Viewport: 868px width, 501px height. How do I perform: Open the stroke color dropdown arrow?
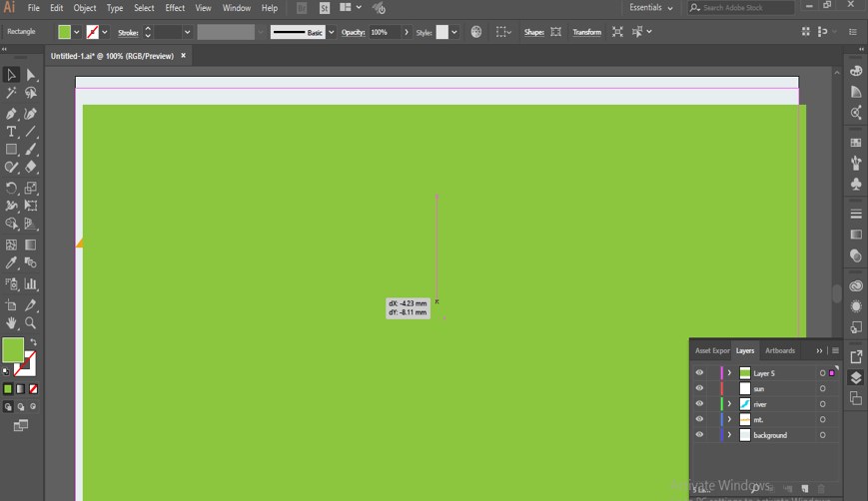(105, 32)
